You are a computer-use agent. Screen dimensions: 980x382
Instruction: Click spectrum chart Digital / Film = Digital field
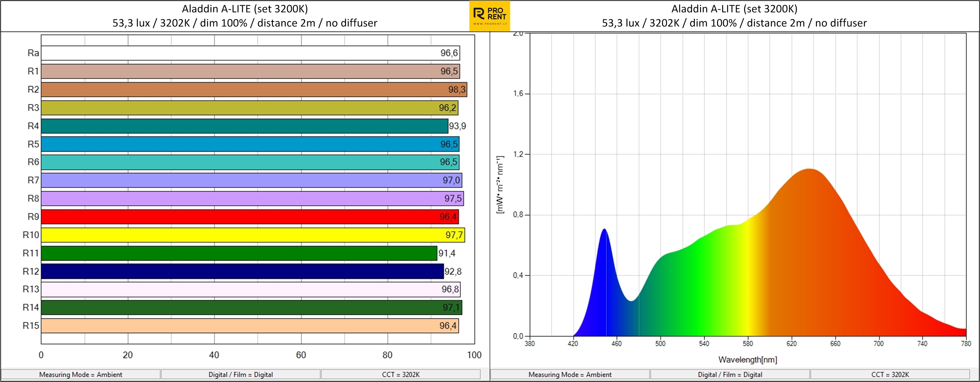tap(730, 375)
